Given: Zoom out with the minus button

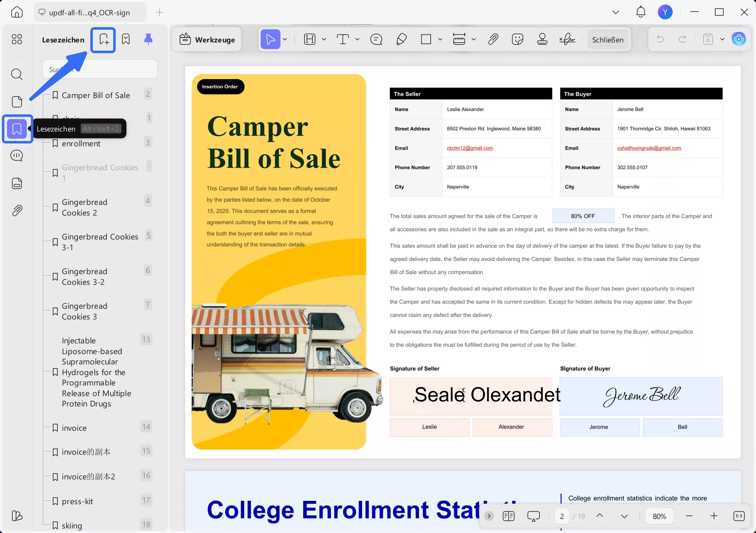Looking at the screenshot, I should coord(689,516).
